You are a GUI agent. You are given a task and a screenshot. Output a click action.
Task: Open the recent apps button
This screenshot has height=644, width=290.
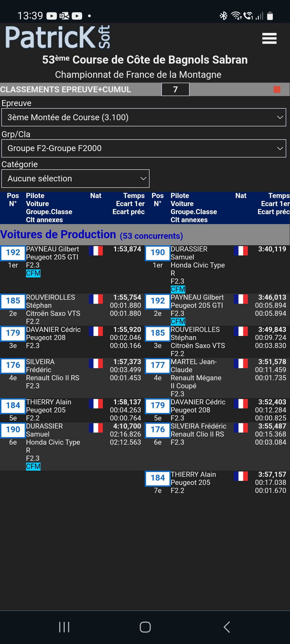coord(64,627)
